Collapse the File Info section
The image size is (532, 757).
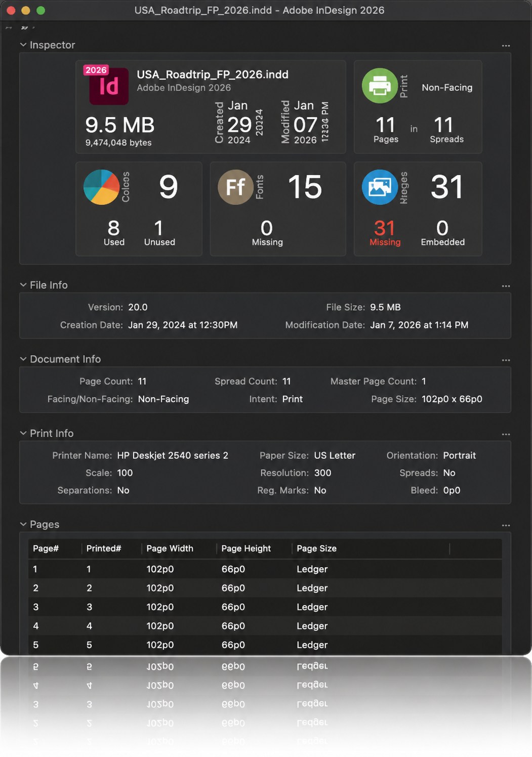(23, 285)
